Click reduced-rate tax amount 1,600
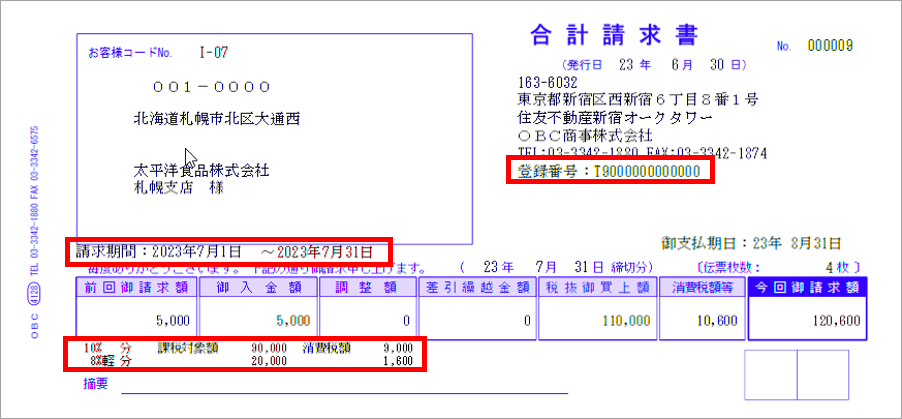 tap(397, 361)
